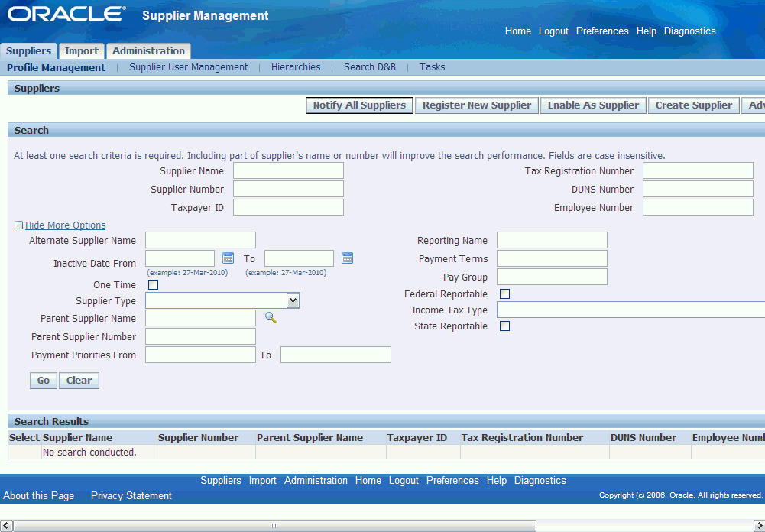Open the Supplier Type dropdown
Screen dimensions: 765x532
222,300
